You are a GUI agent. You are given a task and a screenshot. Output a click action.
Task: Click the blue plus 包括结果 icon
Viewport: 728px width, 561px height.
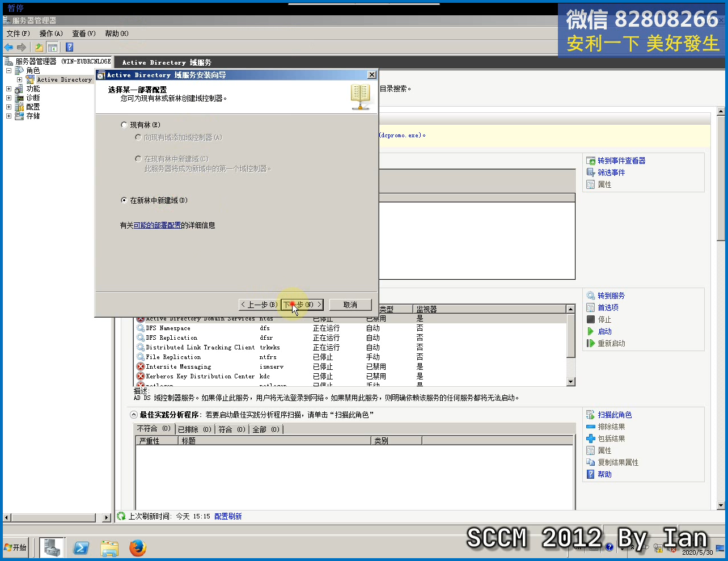coord(590,438)
